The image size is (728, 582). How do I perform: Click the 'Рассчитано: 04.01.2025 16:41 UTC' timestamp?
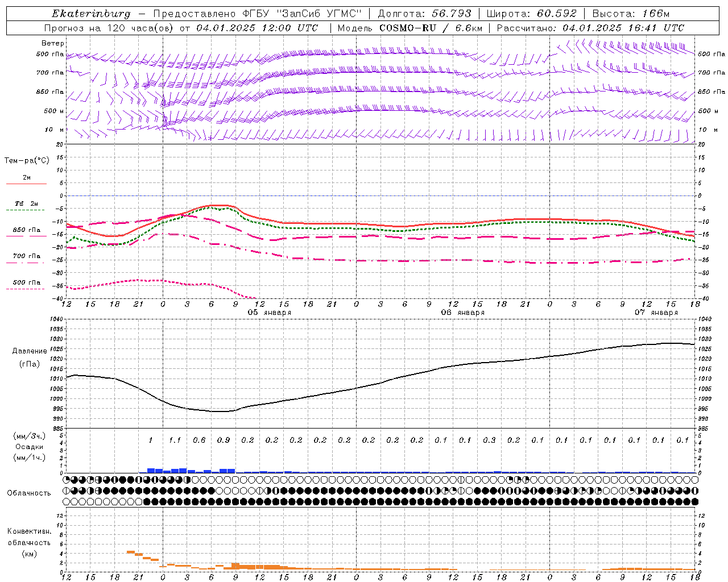(x=590, y=28)
